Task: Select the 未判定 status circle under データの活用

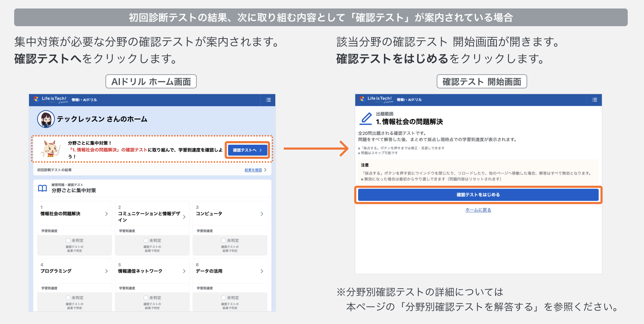Action: tap(224, 298)
